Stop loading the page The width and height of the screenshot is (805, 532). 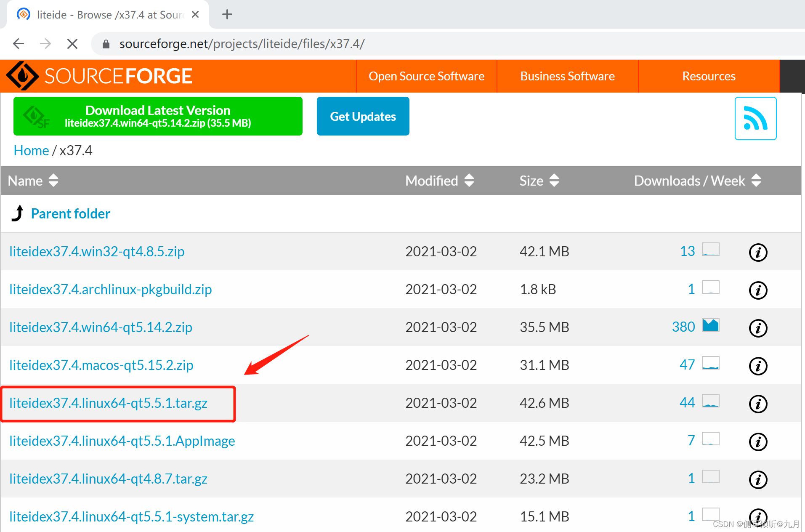[x=72, y=44]
